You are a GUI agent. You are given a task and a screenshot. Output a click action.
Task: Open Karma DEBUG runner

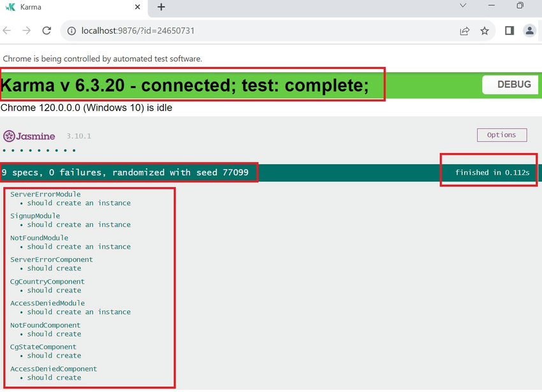click(x=510, y=84)
